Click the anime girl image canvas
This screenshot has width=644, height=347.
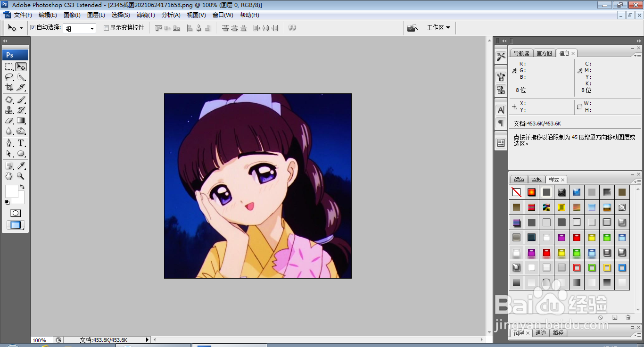[258, 186]
